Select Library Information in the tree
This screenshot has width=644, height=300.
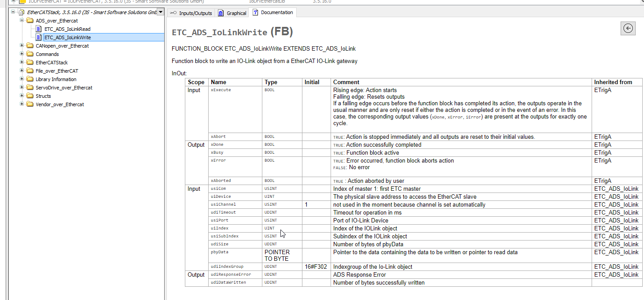coord(56,79)
